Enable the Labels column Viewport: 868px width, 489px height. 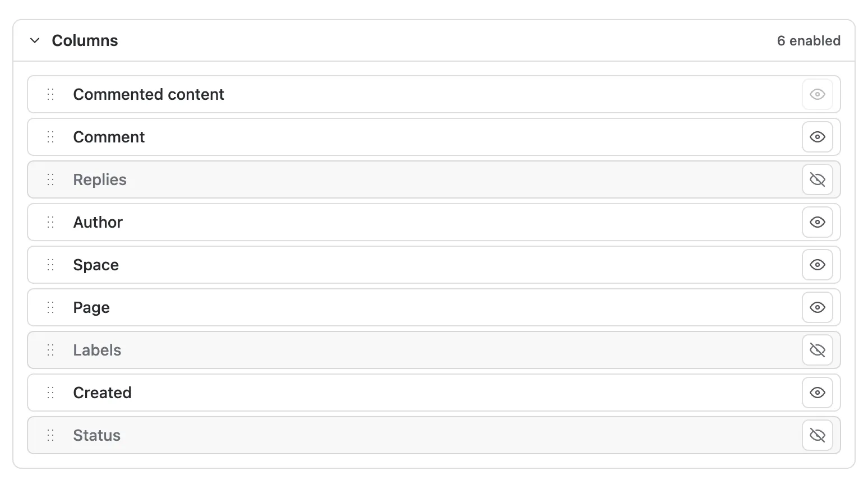tap(817, 350)
